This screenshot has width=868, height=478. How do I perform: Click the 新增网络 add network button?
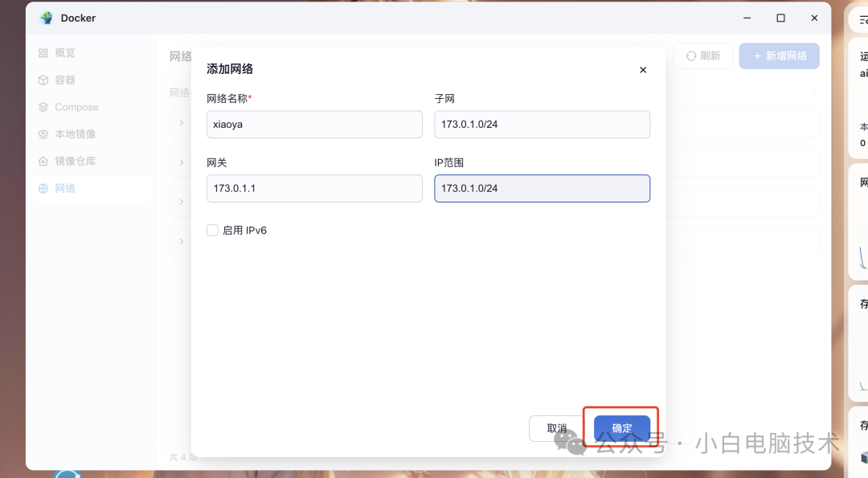779,56
